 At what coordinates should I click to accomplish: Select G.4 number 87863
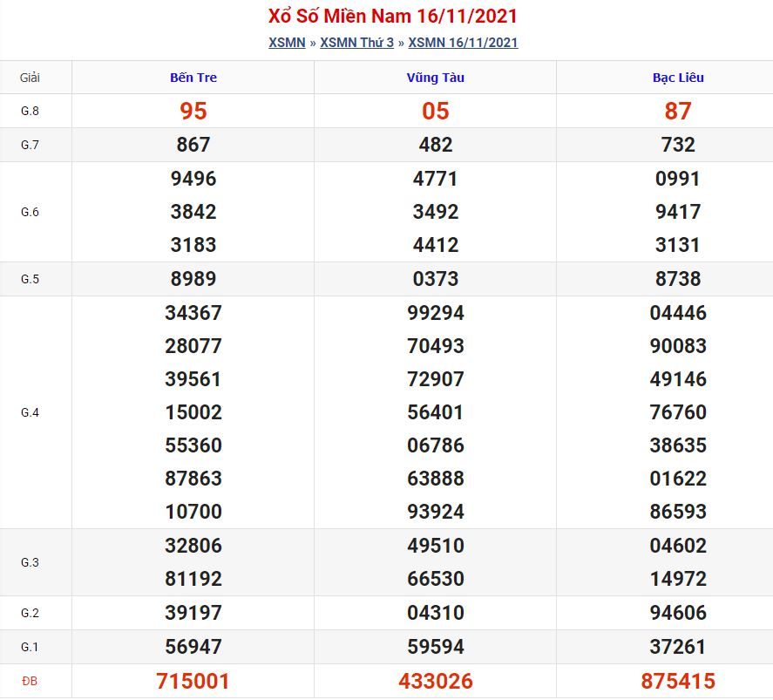click(x=193, y=479)
